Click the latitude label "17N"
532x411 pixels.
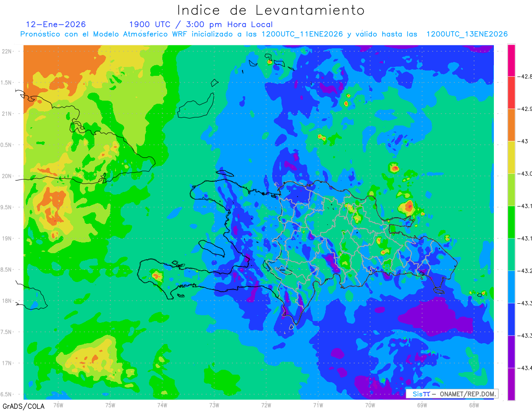pos(7,363)
